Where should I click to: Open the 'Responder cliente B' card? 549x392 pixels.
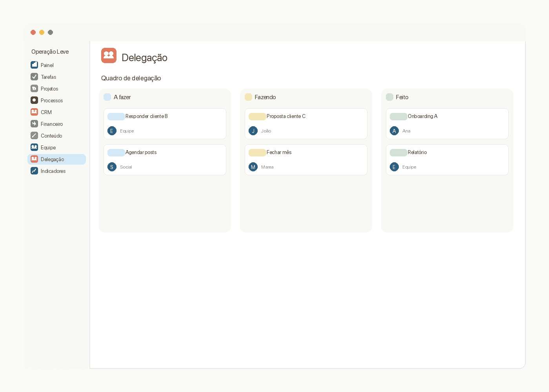pos(165,123)
